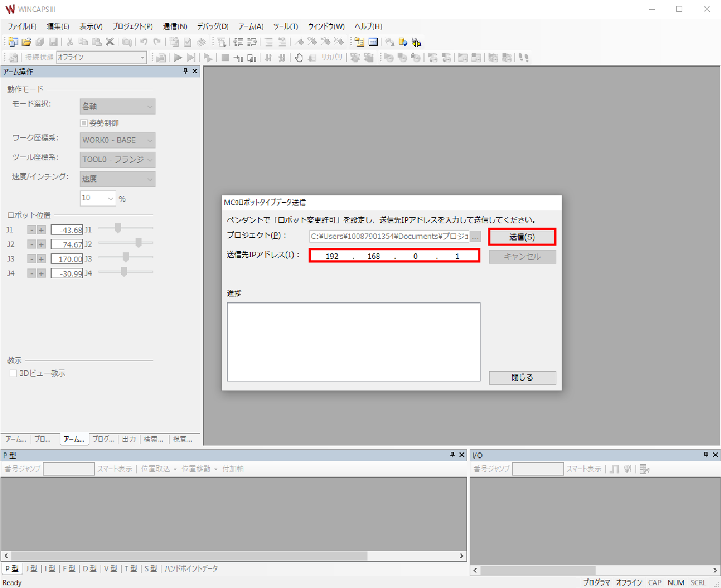Pin the アーム操作 panel
The width and height of the screenshot is (721, 588).
click(186, 71)
